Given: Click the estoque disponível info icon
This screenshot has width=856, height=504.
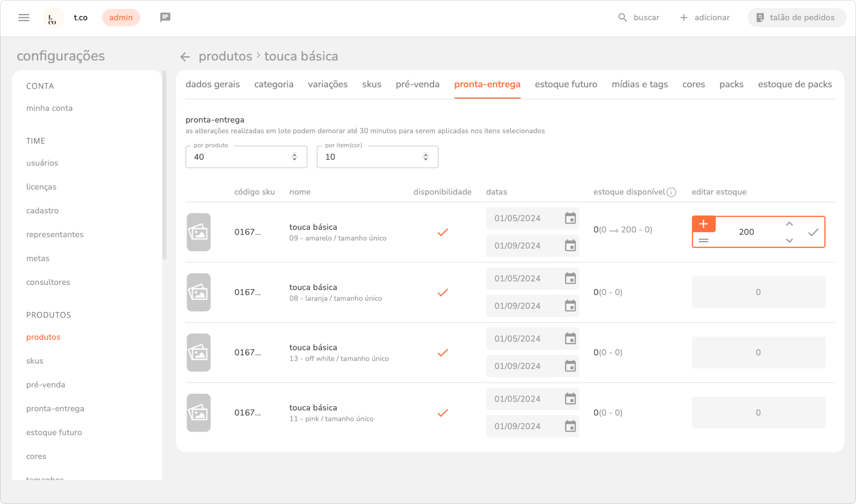Looking at the screenshot, I should tap(671, 192).
